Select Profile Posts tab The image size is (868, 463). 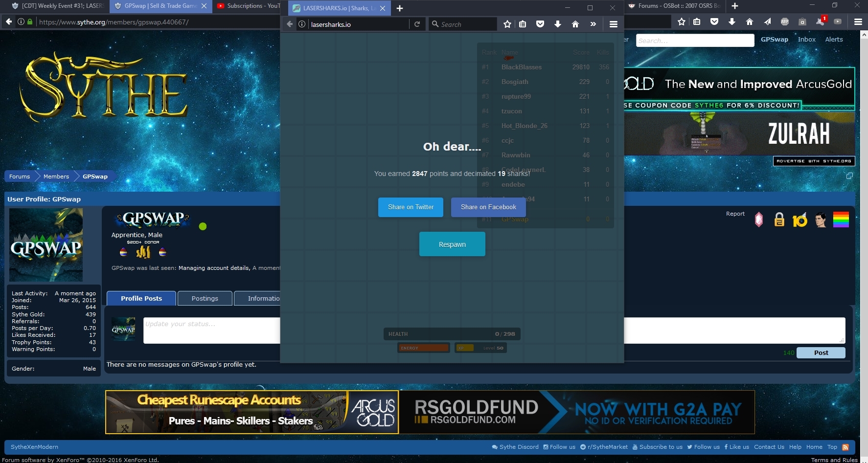click(x=141, y=298)
